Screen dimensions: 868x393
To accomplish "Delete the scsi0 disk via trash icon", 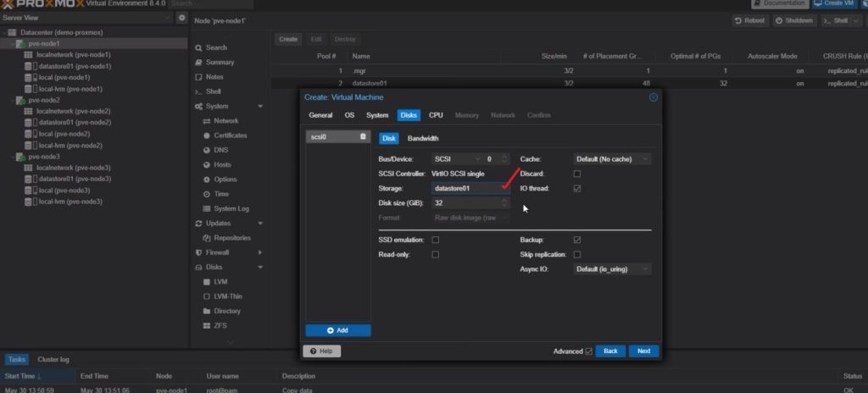I will tap(363, 136).
